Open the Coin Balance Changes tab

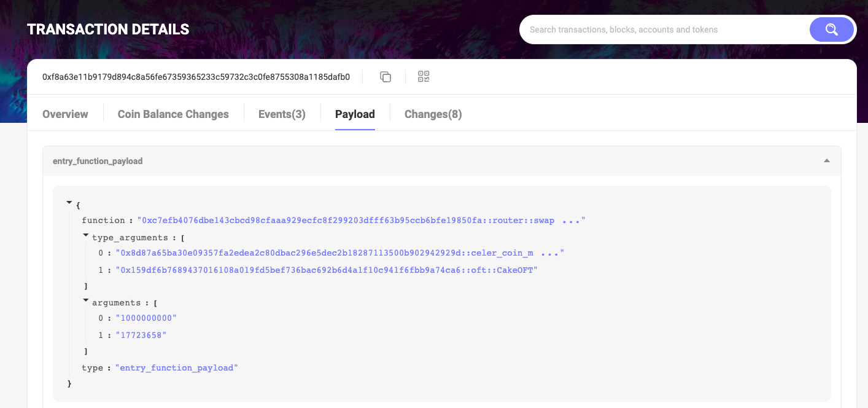(173, 114)
